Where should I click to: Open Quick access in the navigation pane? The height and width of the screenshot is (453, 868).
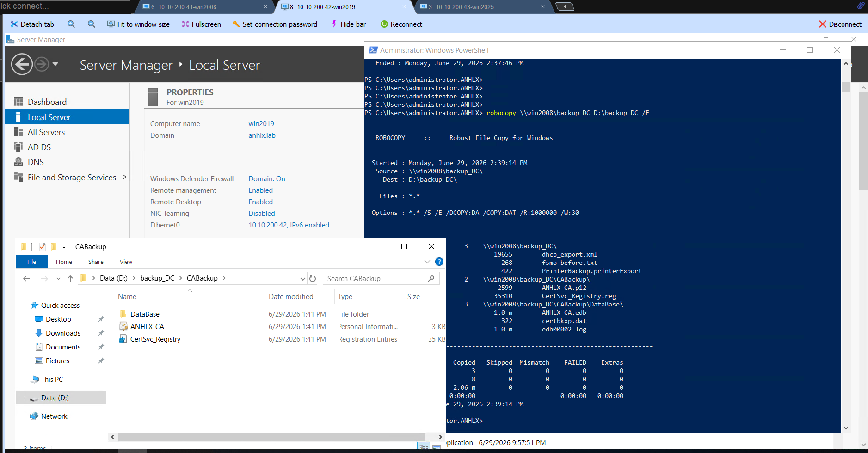click(x=60, y=305)
